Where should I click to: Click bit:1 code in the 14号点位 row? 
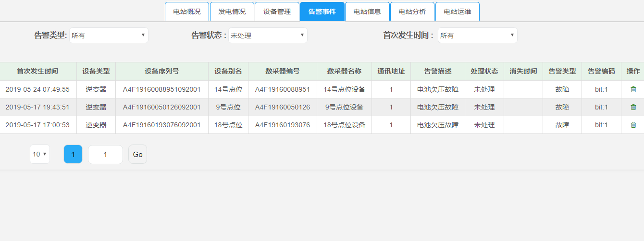(x=601, y=89)
